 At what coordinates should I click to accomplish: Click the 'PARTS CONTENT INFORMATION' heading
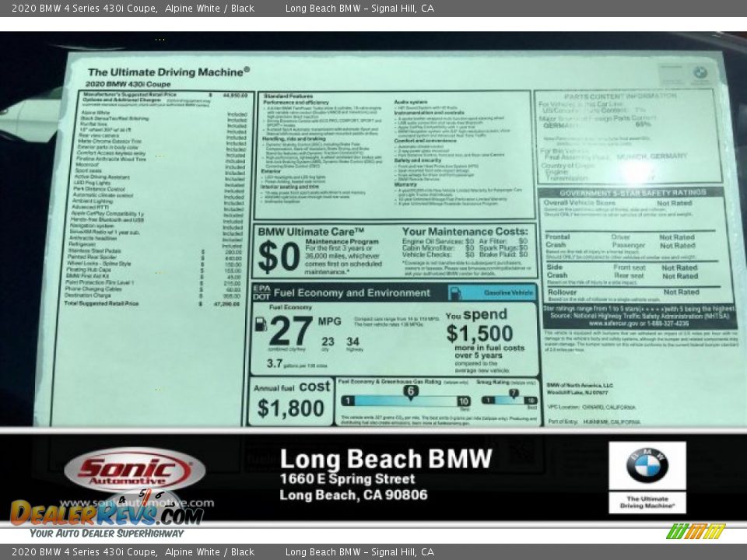tap(620, 96)
